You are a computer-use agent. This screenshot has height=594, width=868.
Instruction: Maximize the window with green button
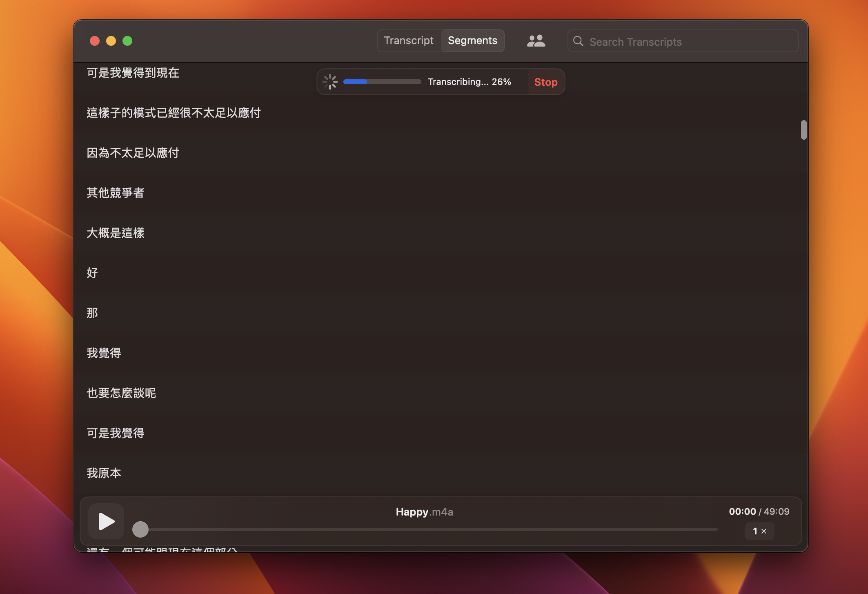[127, 41]
